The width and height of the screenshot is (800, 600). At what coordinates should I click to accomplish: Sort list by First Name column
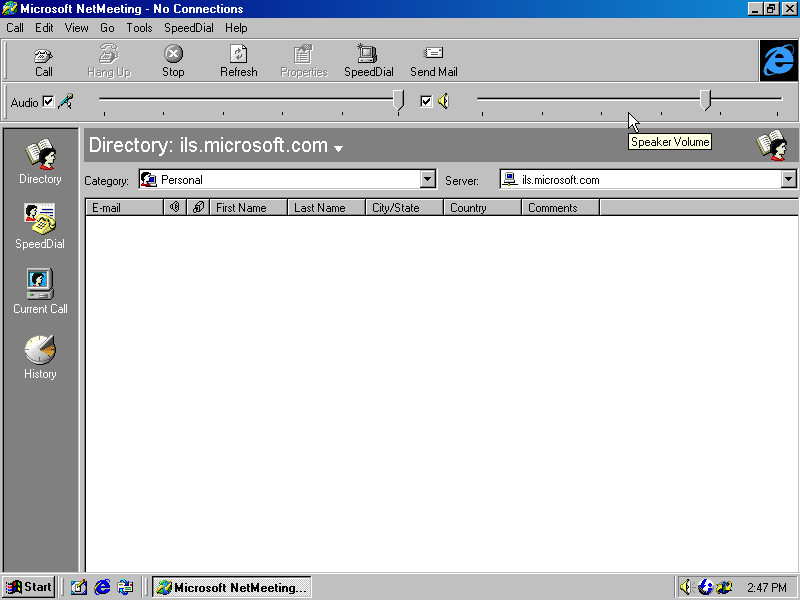click(x=248, y=207)
